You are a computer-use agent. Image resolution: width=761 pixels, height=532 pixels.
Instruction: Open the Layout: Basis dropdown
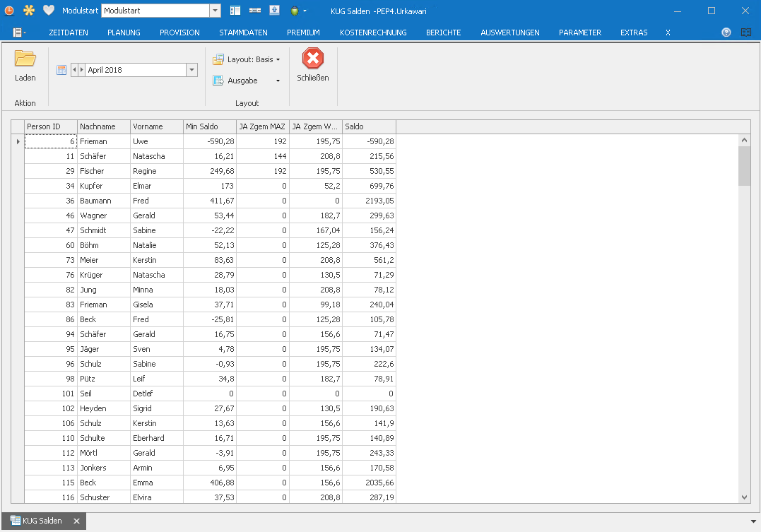pyautogui.click(x=247, y=59)
